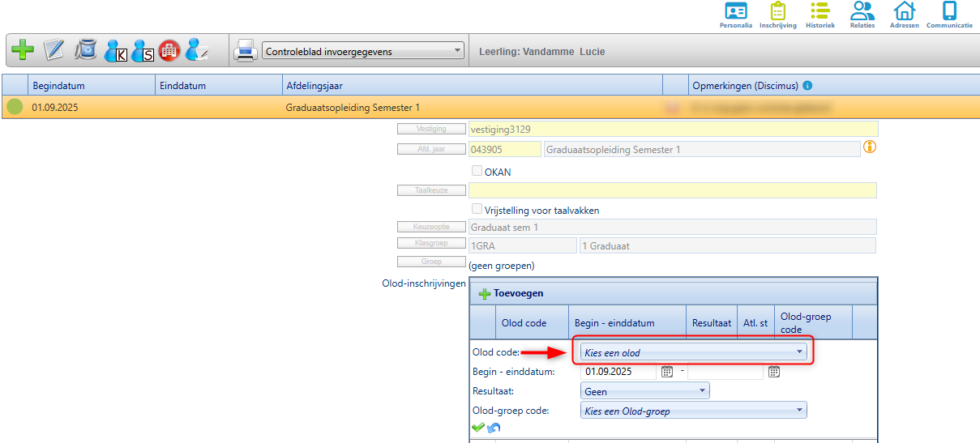This screenshot has width=980, height=443.
Task: Click the notepad edit icon in toolbar
Action: (53, 51)
